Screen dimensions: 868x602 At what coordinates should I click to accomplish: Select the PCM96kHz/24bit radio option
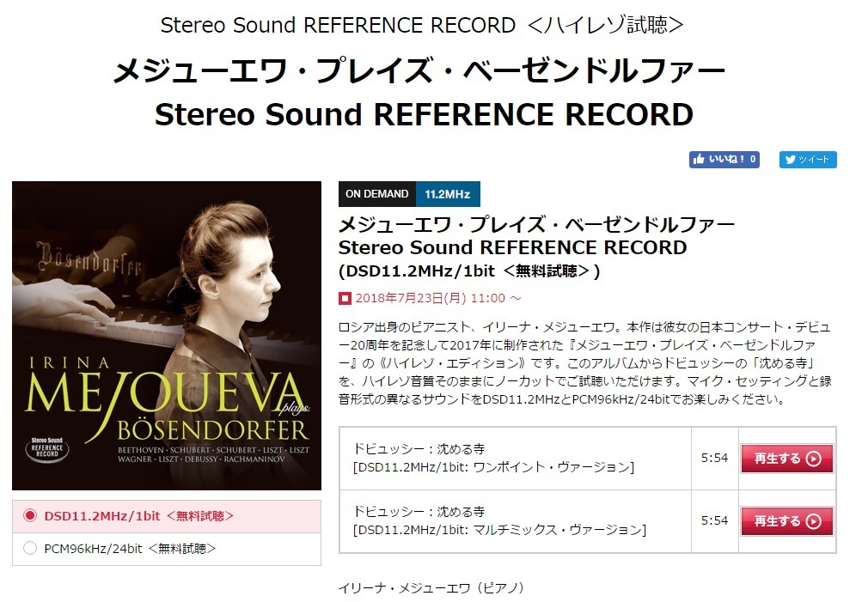tap(30, 549)
